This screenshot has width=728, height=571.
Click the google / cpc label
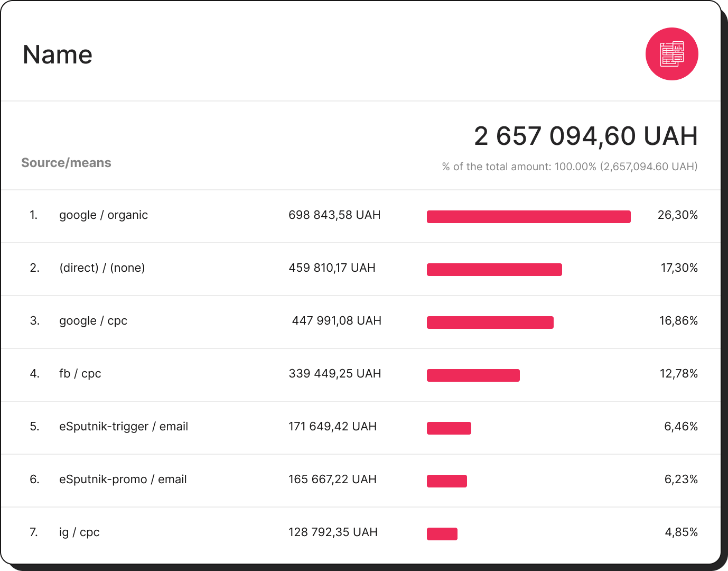click(93, 321)
